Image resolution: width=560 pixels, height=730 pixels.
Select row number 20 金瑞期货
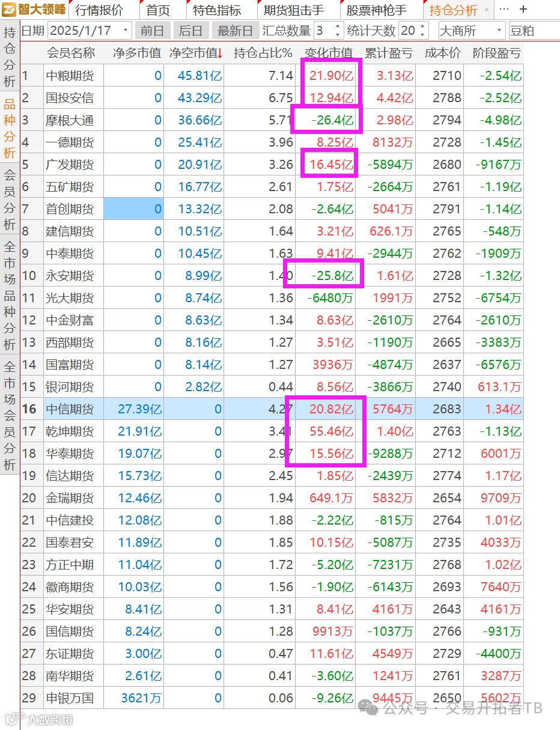[29, 498]
